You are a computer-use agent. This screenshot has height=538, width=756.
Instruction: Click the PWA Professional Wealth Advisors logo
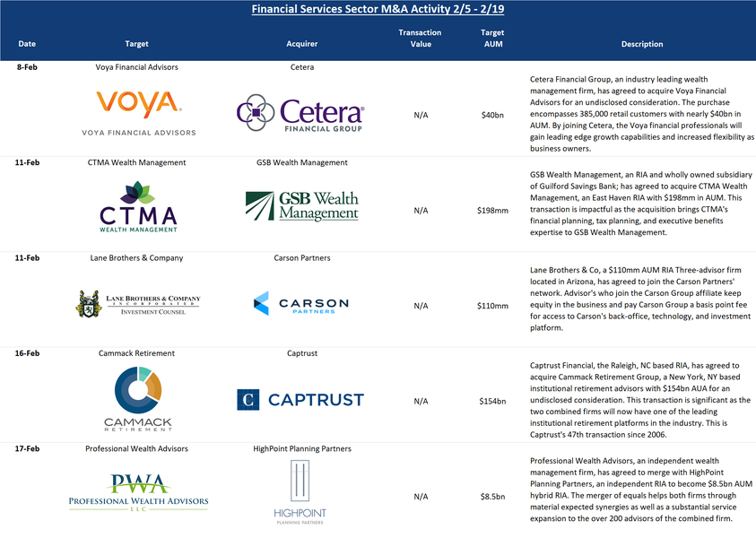[138, 492]
